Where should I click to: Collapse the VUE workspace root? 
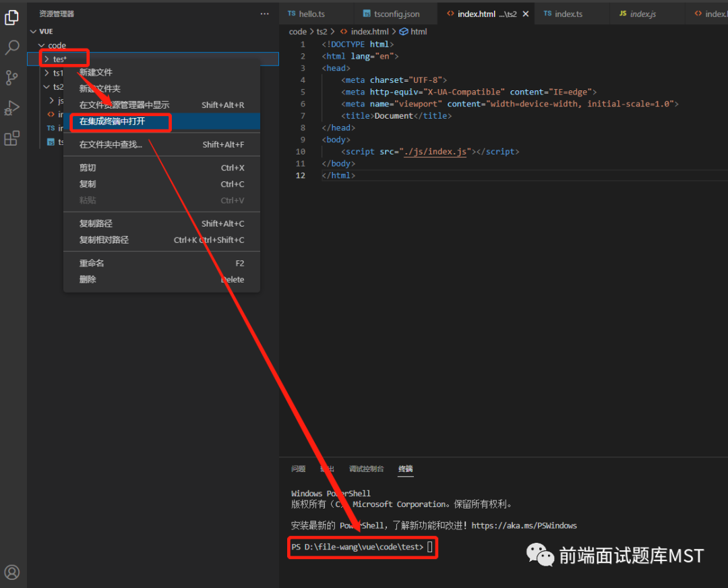tap(34, 32)
